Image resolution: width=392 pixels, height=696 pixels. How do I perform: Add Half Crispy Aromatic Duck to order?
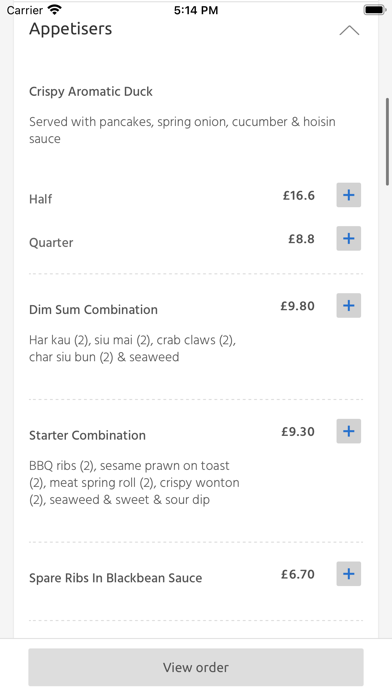pos(348,195)
